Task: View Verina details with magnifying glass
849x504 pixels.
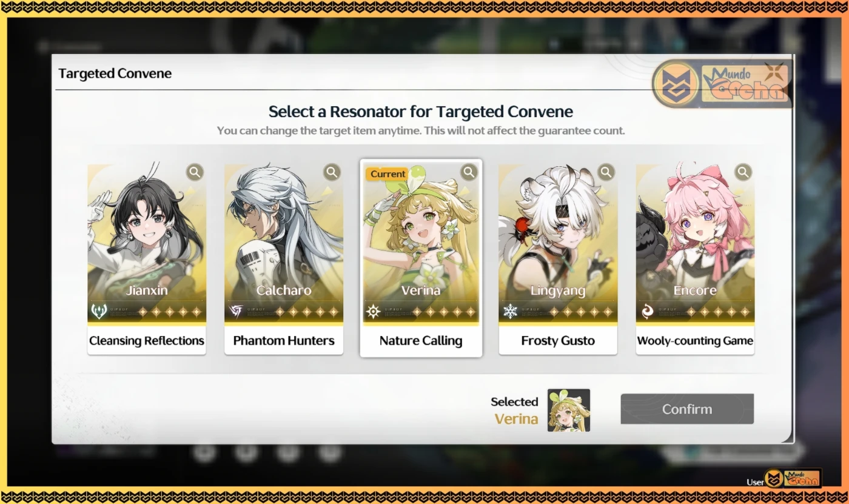Action: click(469, 172)
